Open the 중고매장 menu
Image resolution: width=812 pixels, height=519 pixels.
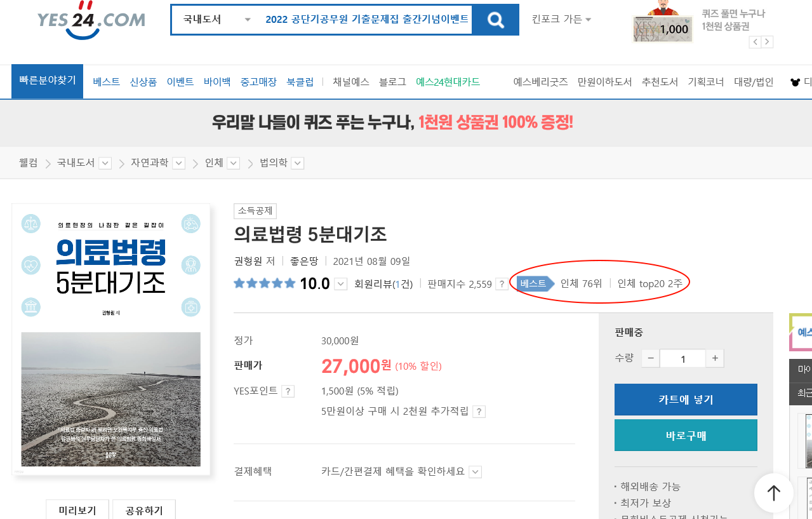(x=258, y=82)
